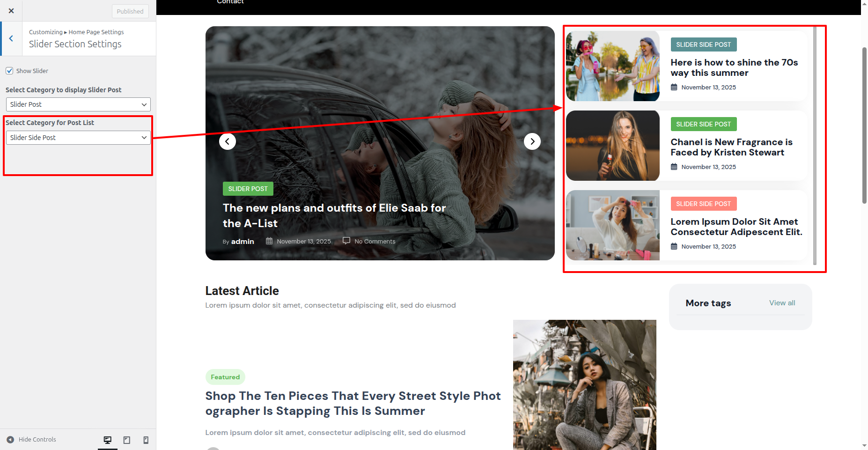
Task: Open the Slider Post category dropdown
Action: pos(78,104)
